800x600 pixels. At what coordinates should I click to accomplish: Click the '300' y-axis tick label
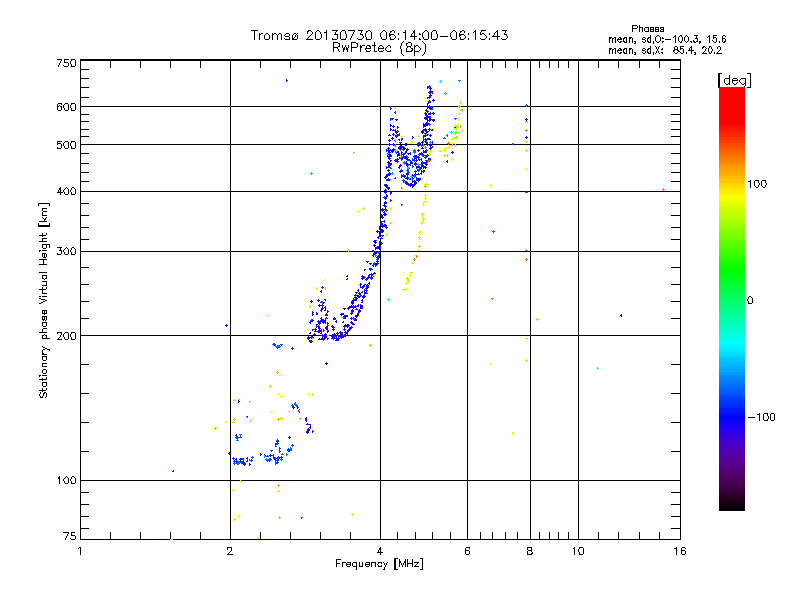point(66,252)
